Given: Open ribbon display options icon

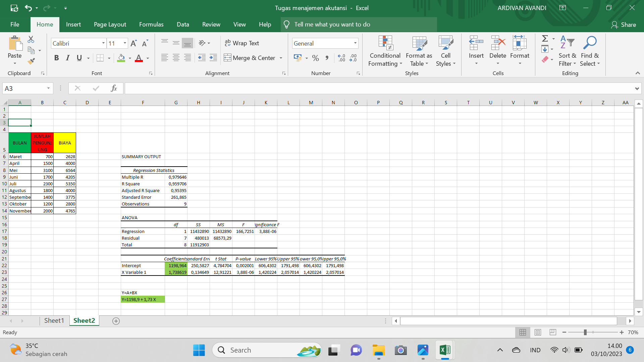Looking at the screenshot, I should click(563, 8).
